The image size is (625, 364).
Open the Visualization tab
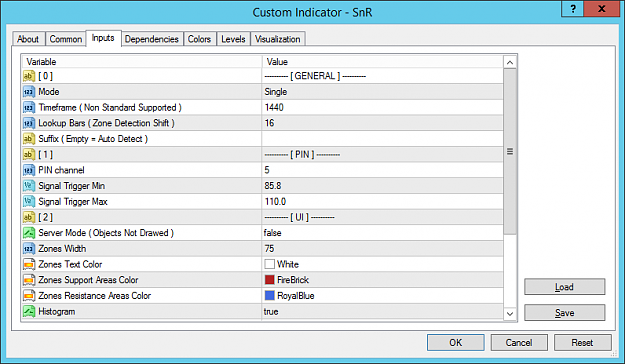[277, 39]
